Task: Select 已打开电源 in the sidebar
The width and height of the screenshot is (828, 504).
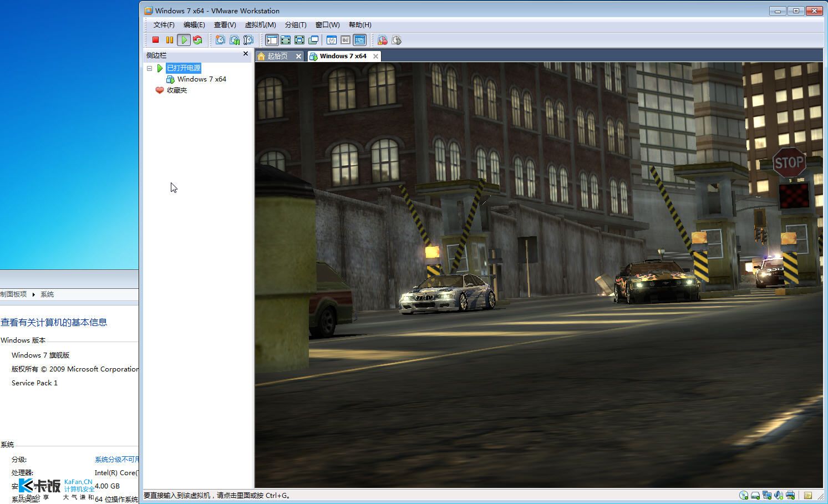Action: (184, 68)
